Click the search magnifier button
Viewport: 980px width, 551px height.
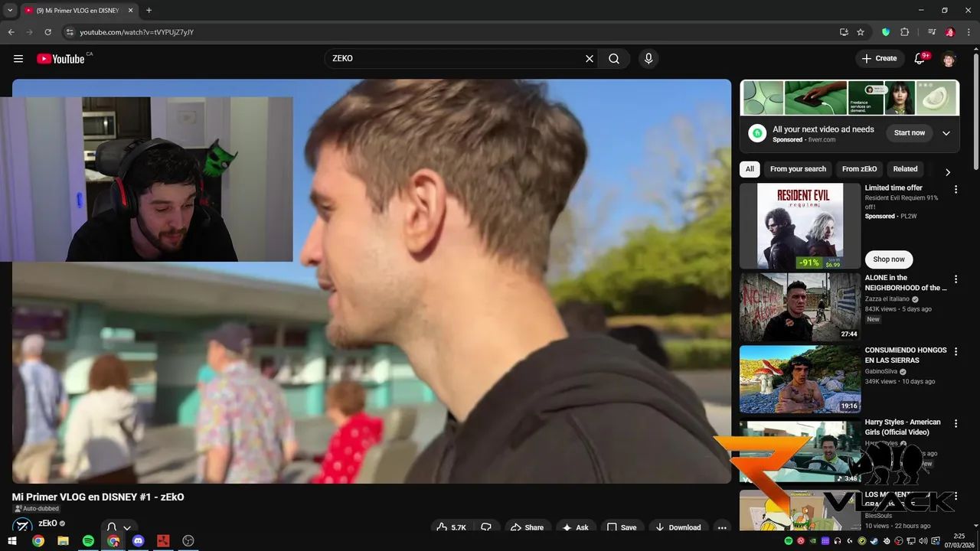click(614, 59)
